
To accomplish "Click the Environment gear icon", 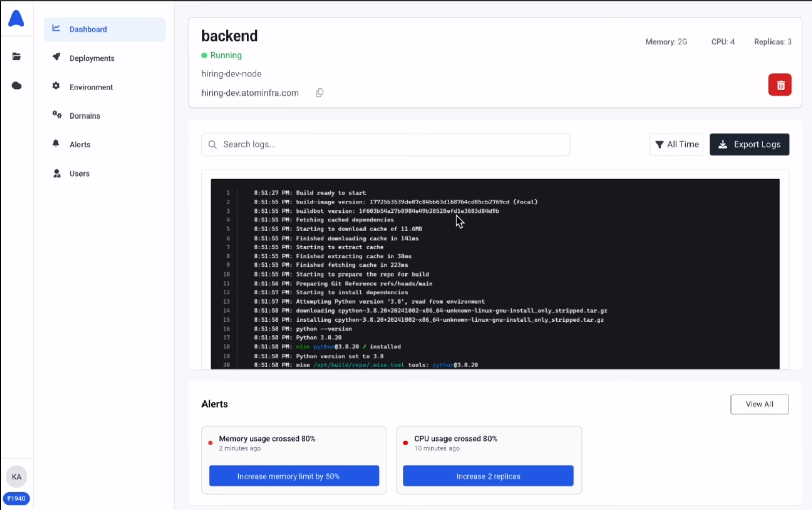I will pyautogui.click(x=56, y=86).
